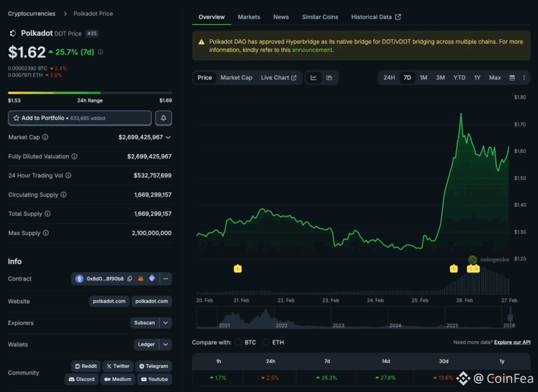Open the Telegram community link
538x392 pixels.
tap(153, 366)
